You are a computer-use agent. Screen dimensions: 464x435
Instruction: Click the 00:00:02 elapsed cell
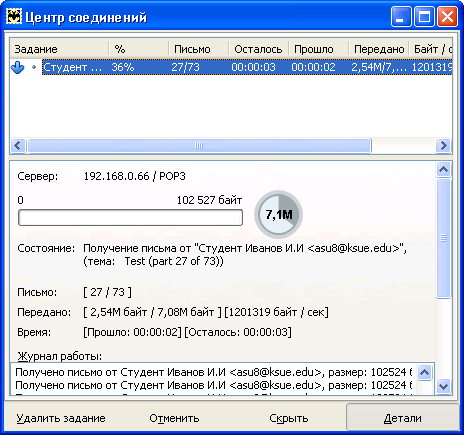tap(313, 67)
